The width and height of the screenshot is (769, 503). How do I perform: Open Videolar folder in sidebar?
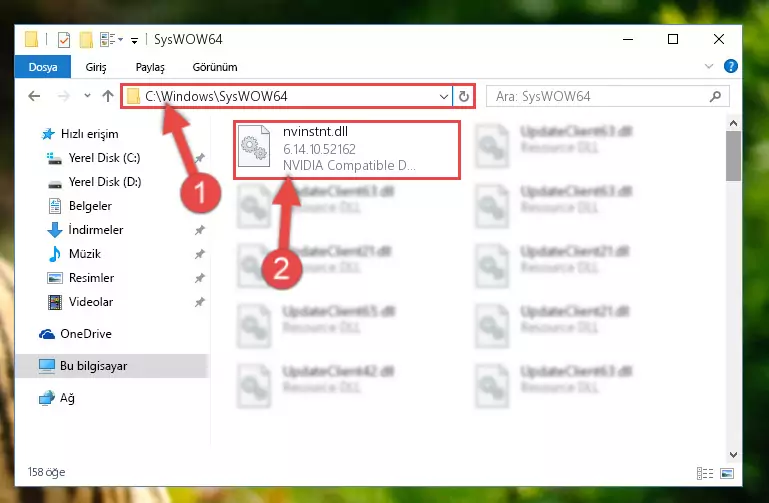pos(80,302)
